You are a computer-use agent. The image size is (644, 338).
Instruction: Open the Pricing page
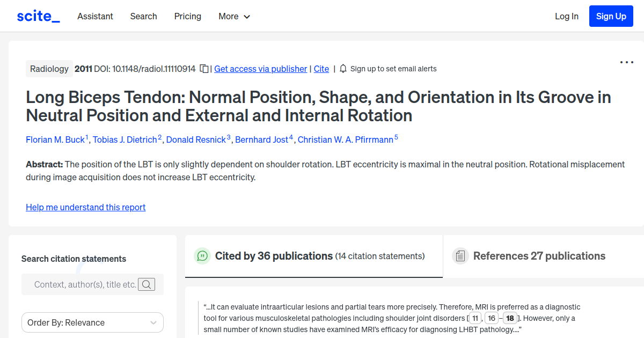[x=187, y=17]
